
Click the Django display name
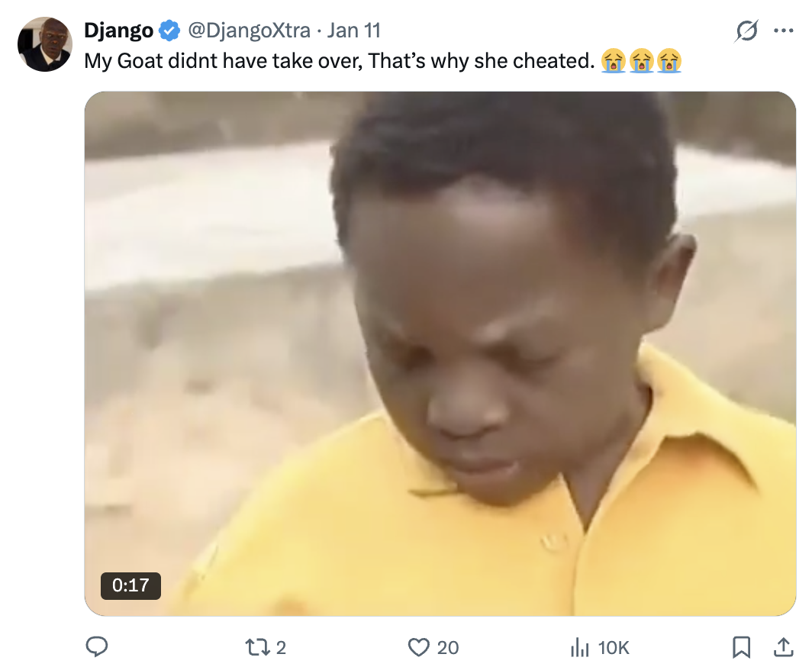(x=118, y=31)
